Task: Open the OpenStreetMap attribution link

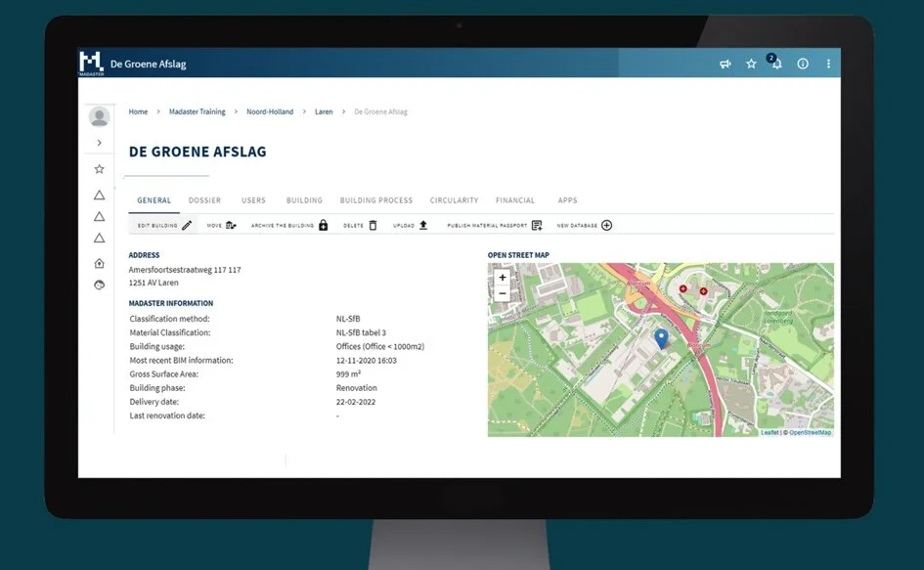Action: coord(810,432)
